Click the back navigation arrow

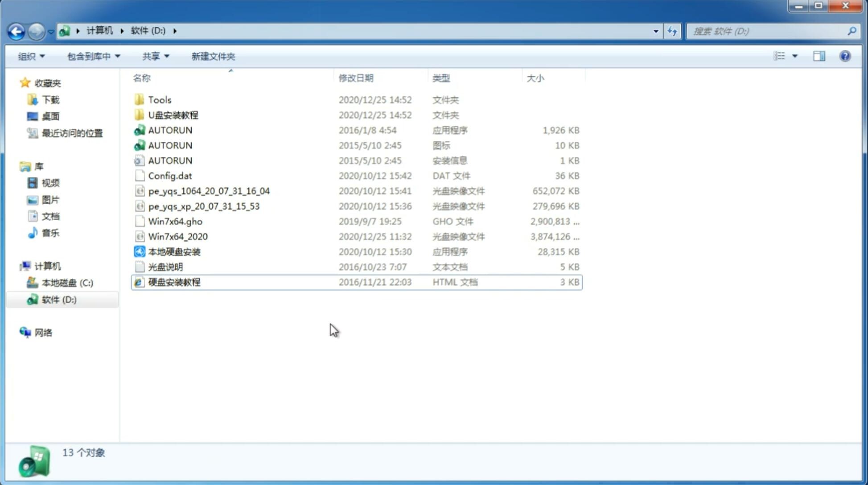pyautogui.click(x=16, y=30)
